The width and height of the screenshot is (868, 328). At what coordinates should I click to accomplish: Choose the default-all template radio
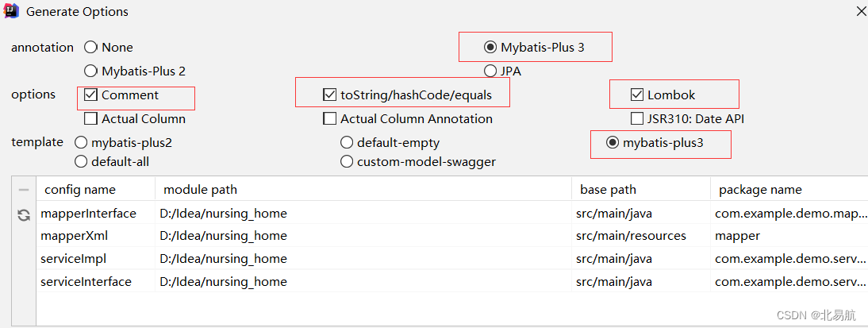pyautogui.click(x=81, y=162)
